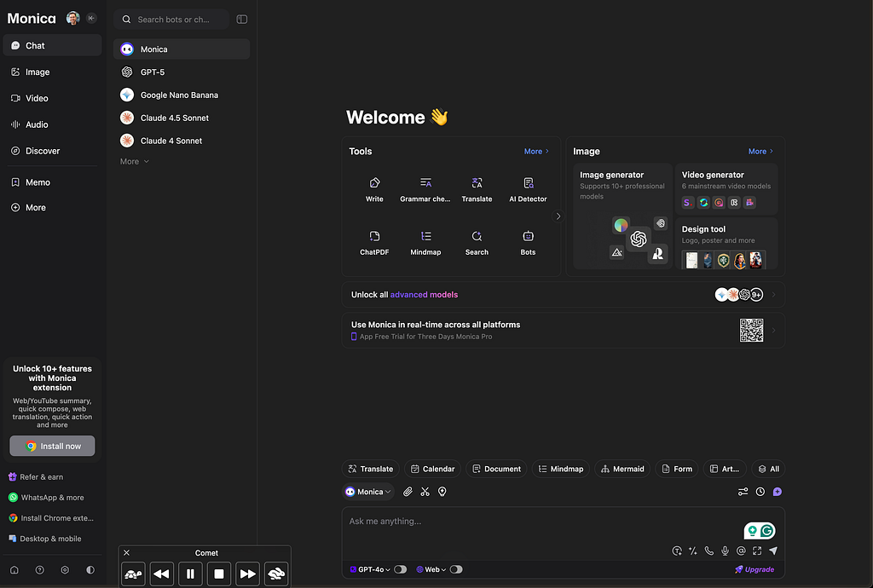The width and height of the screenshot is (873, 588).
Task: Expand More in the bot list
Action: tap(134, 161)
